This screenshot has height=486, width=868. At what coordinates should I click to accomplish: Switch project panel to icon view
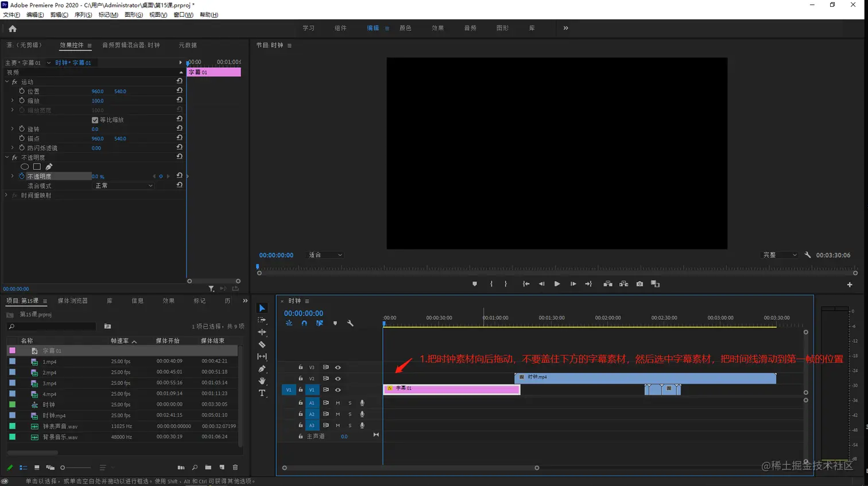coord(37,468)
